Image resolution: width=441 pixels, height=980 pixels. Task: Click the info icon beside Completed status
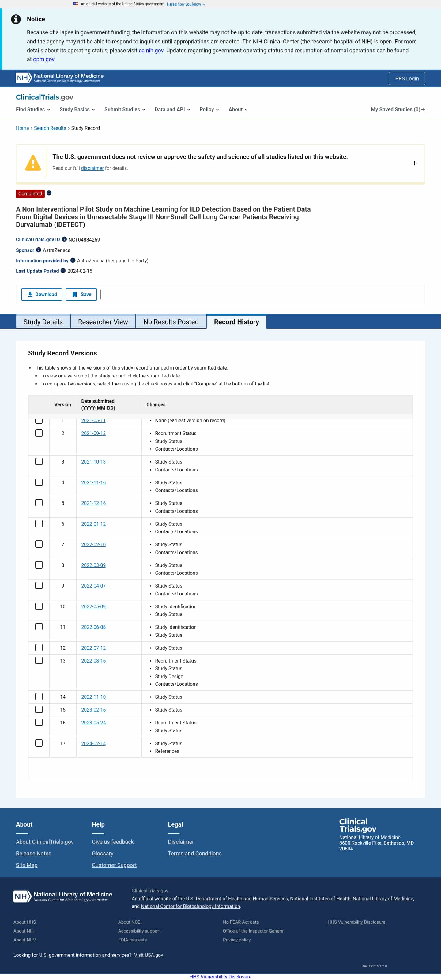click(49, 193)
